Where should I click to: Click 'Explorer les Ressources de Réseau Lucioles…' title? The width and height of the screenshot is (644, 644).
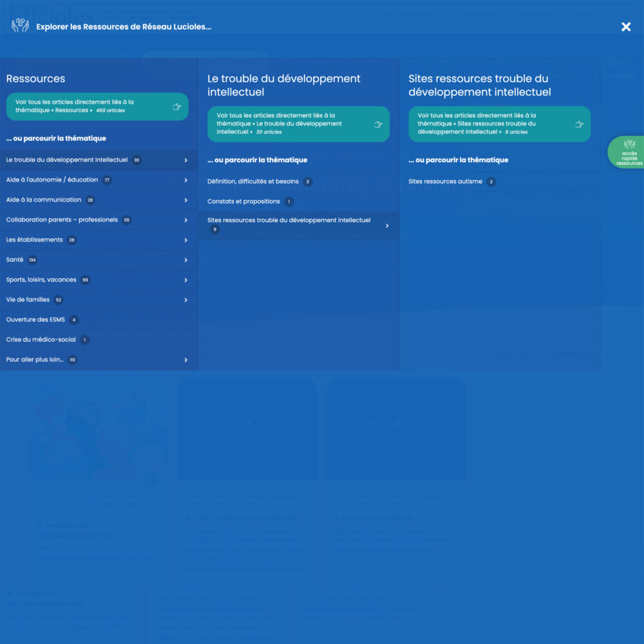(x=124, y=26)
